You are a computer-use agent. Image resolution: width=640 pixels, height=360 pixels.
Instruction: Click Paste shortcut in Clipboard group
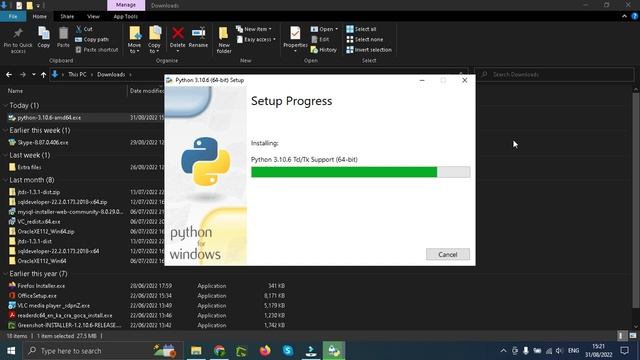97,50
